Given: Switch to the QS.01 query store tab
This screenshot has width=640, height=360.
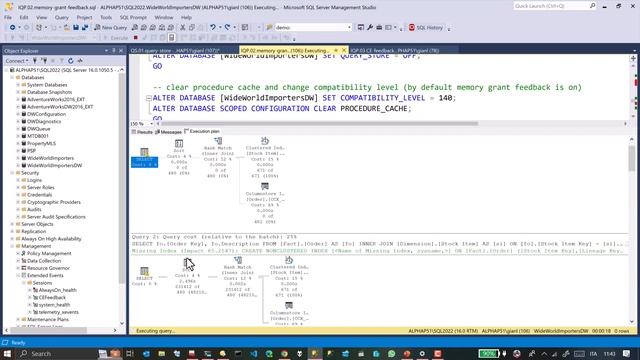Looking at the screenshot, I should 175,51.
